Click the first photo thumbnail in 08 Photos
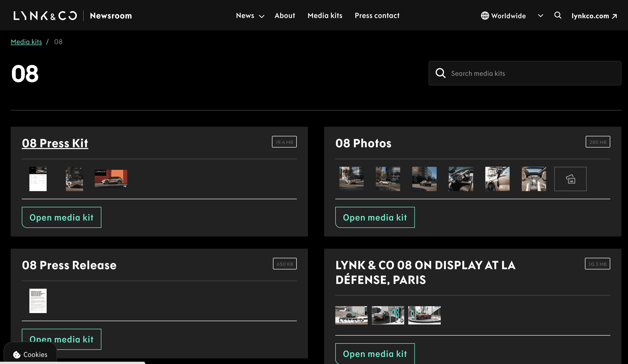 pos(352,179)
